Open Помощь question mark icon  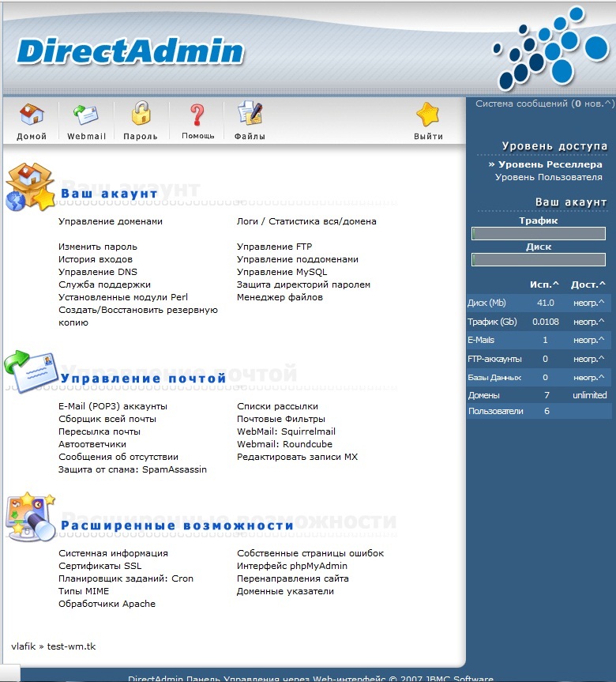(197, 115)
